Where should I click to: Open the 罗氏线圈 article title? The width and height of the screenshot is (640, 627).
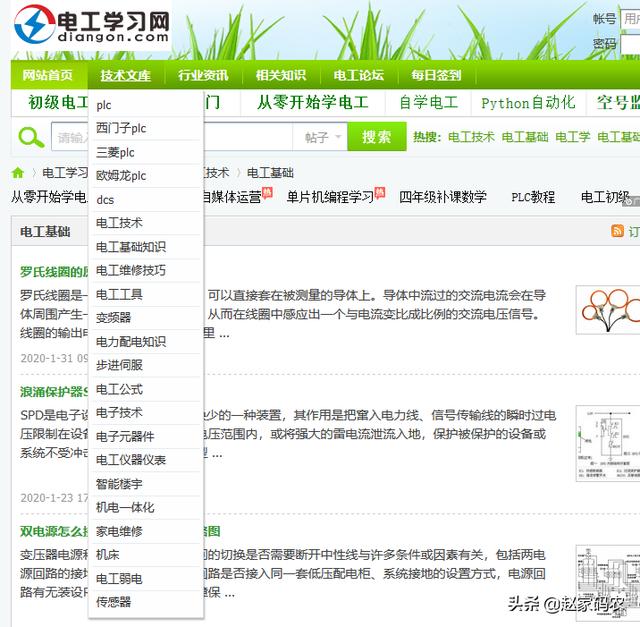[x=54, y=271]
